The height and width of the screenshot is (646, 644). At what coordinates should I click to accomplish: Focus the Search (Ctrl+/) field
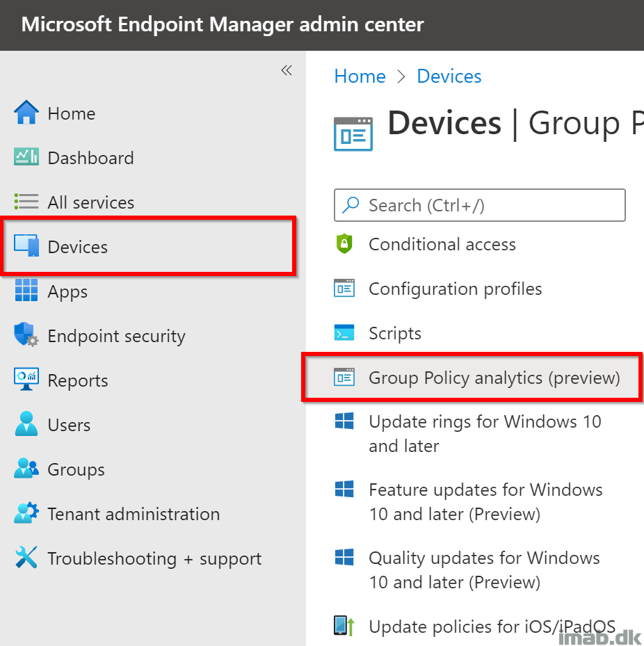(x=480, y=205)
